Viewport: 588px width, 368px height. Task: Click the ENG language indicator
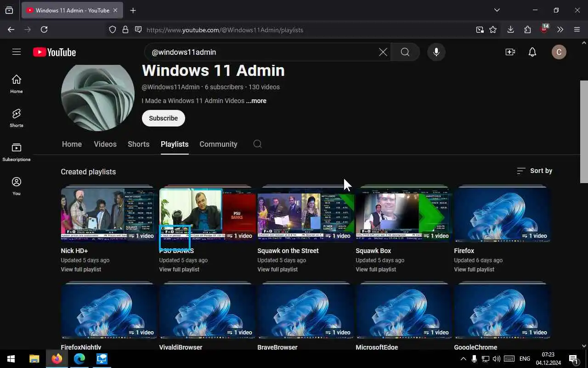point(525,359)
